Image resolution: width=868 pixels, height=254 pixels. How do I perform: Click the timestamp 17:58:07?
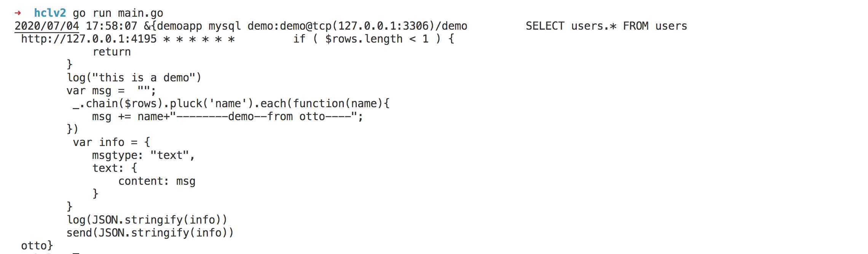click(x=112, y=26)
